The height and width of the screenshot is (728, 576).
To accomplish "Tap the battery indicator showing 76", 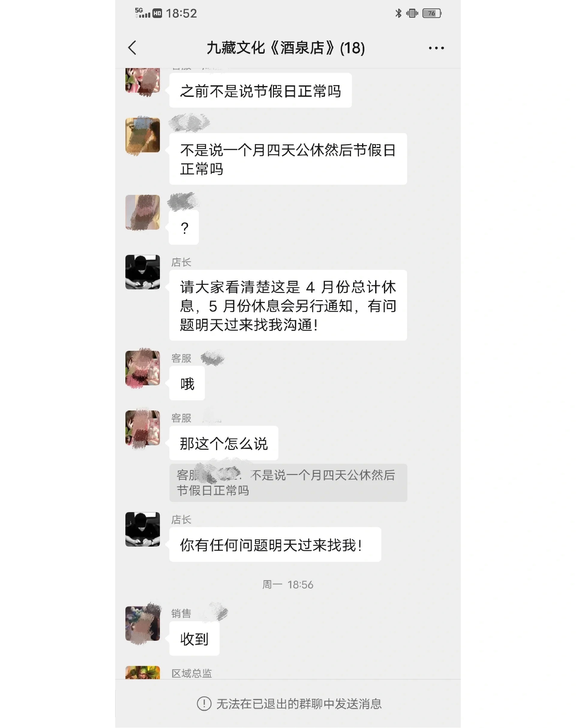I will coord(432,13).
